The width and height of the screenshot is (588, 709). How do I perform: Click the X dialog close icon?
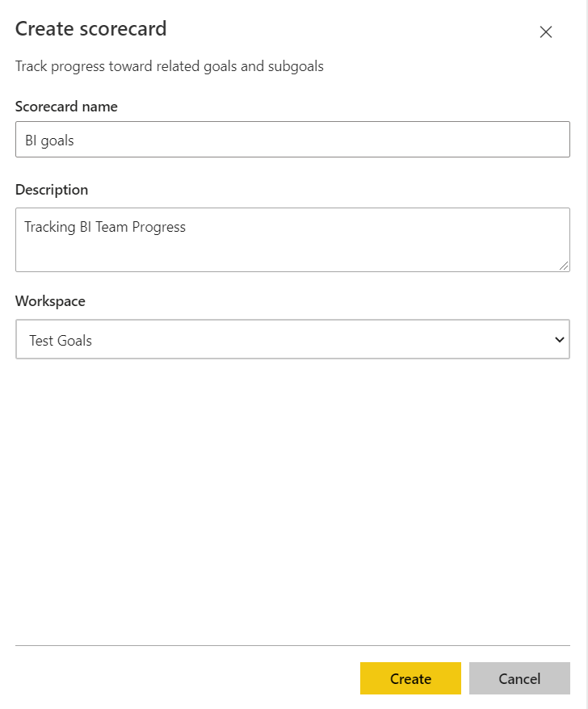pos(546,32)
